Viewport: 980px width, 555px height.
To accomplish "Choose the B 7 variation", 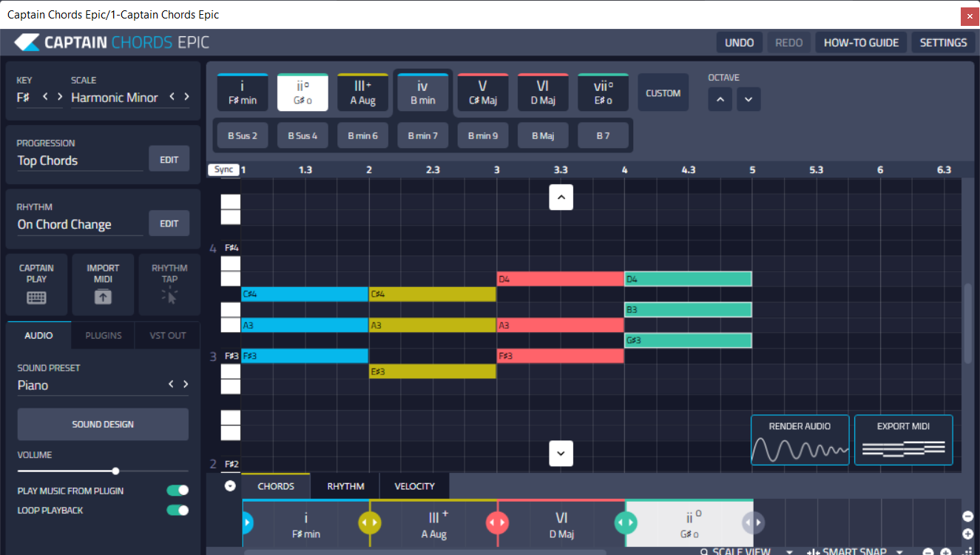I will click(603, 135).
